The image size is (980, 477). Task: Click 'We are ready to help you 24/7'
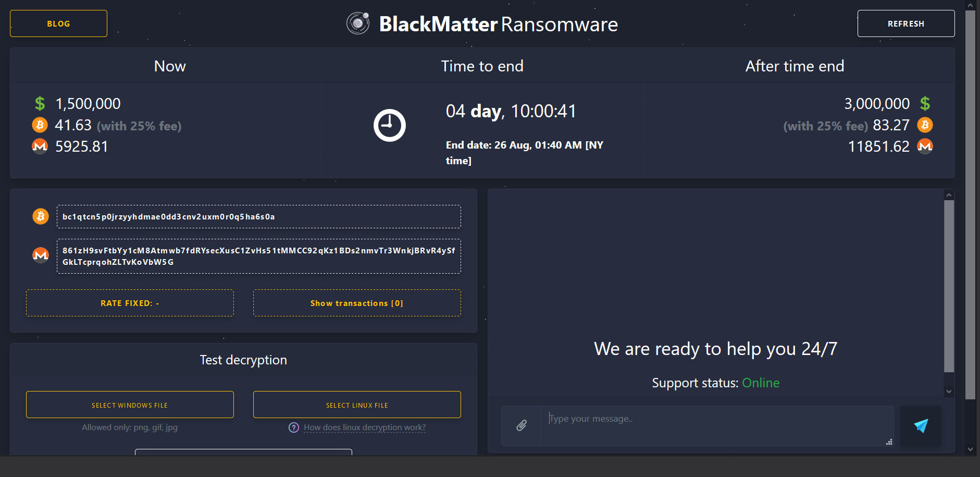point(715,348)
